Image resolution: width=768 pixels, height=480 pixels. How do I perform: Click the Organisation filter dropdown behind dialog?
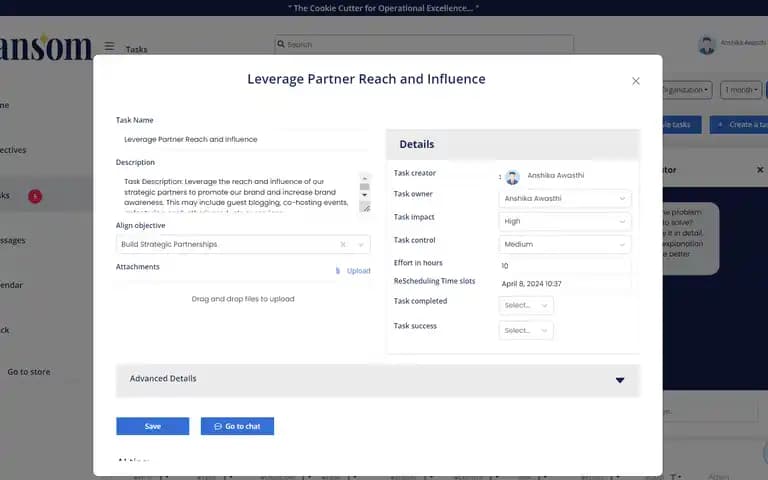687,90
